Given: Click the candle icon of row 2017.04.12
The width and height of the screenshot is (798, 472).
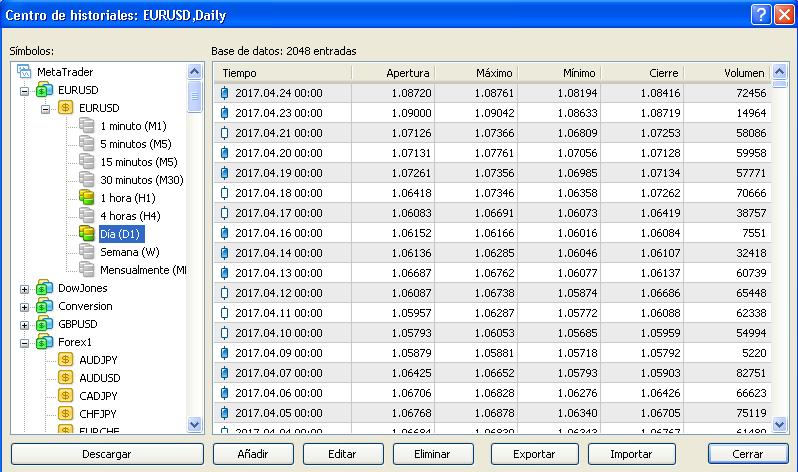Looking at the screenshot, I should pyautogui.click(x=224, y=293).
